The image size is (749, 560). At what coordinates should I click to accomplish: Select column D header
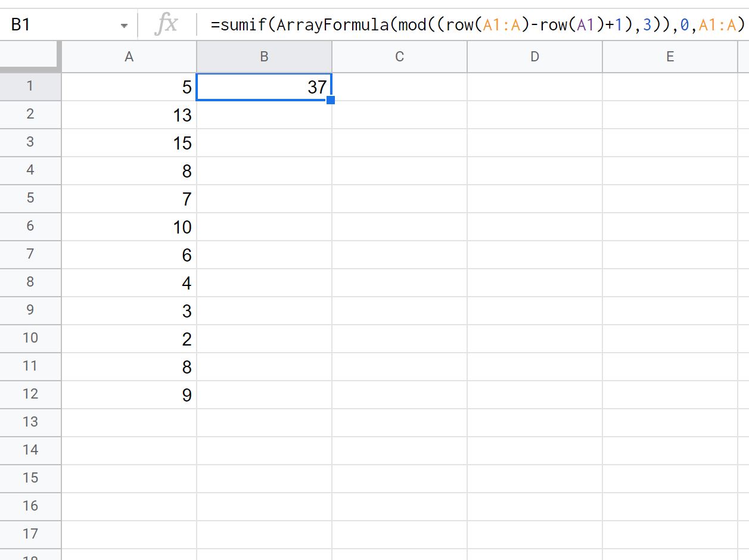click(x=534, y=57)
